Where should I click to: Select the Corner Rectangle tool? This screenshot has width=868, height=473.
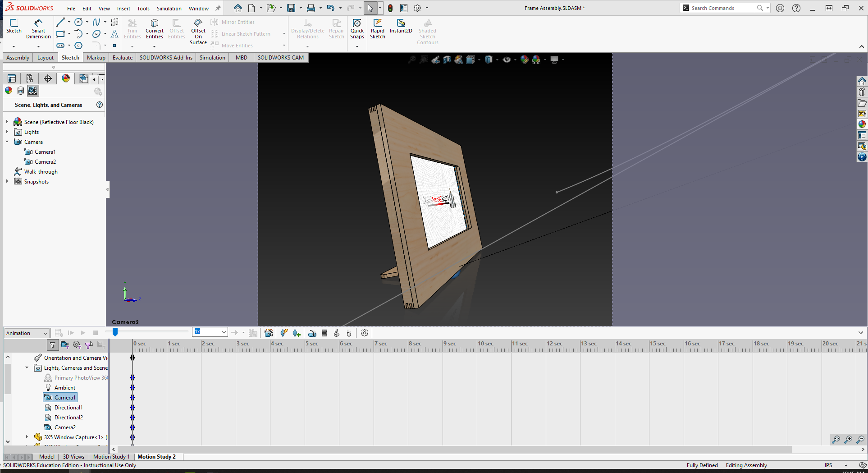[x=60, y=34]
